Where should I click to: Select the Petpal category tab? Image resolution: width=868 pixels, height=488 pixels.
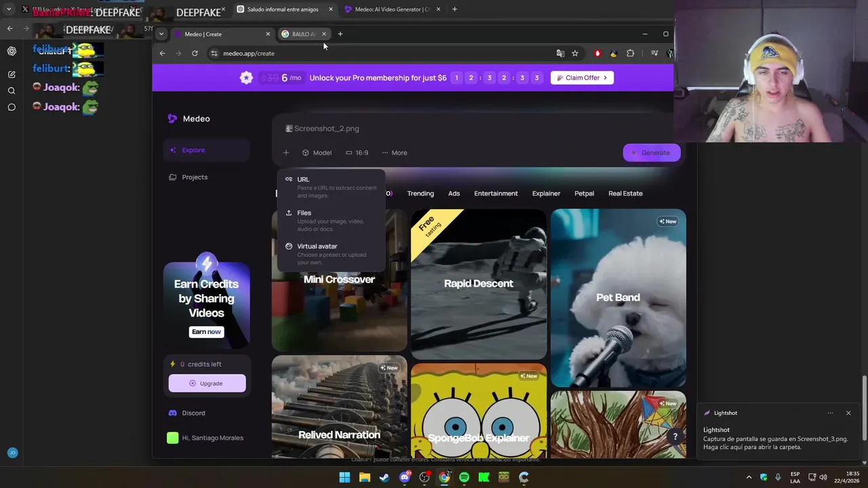584,193
